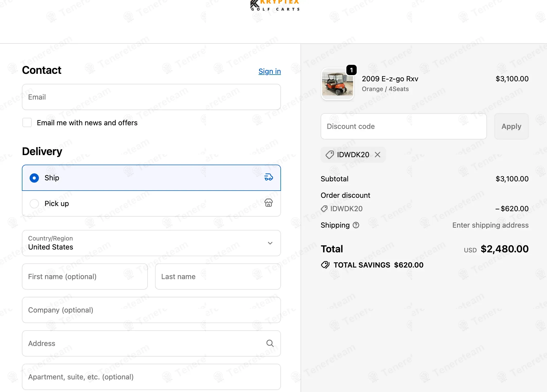Click the shipping truck icon in the Ship option
This screenshot has width=547, height=392.
pos(269,177)
